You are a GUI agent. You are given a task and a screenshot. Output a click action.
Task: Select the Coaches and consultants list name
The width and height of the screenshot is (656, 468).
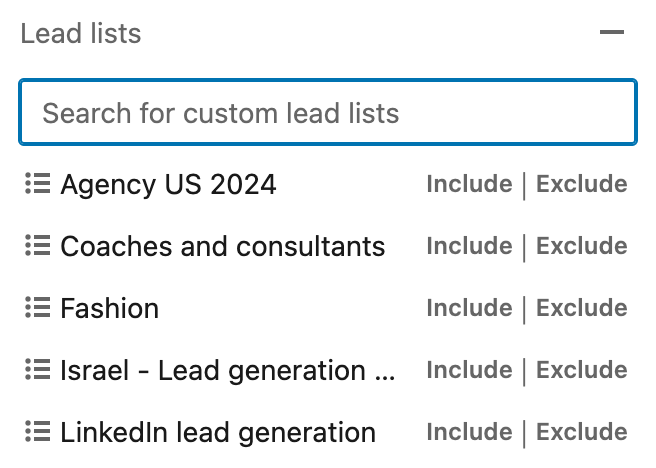[223, 246]
